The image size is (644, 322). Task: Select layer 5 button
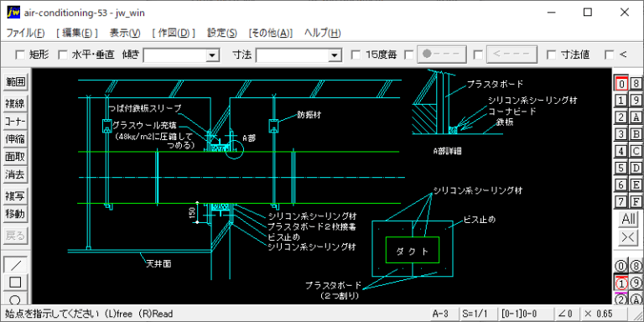point(621,168)
